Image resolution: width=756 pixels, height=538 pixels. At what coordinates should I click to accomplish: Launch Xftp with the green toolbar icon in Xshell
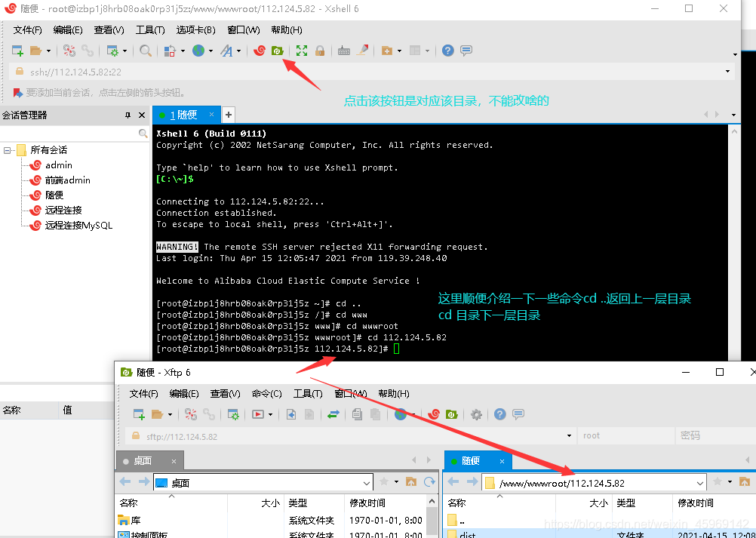click(x=277, y=50)
